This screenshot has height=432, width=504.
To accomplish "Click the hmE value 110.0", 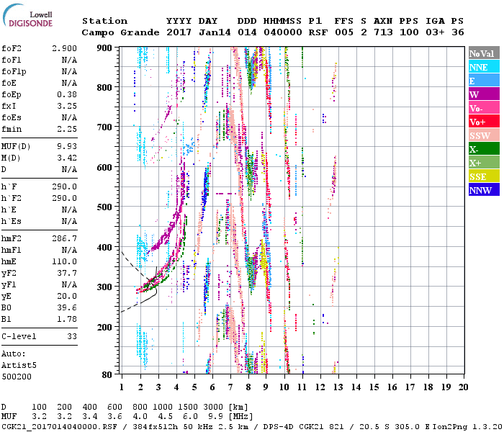I will point(64,261).
